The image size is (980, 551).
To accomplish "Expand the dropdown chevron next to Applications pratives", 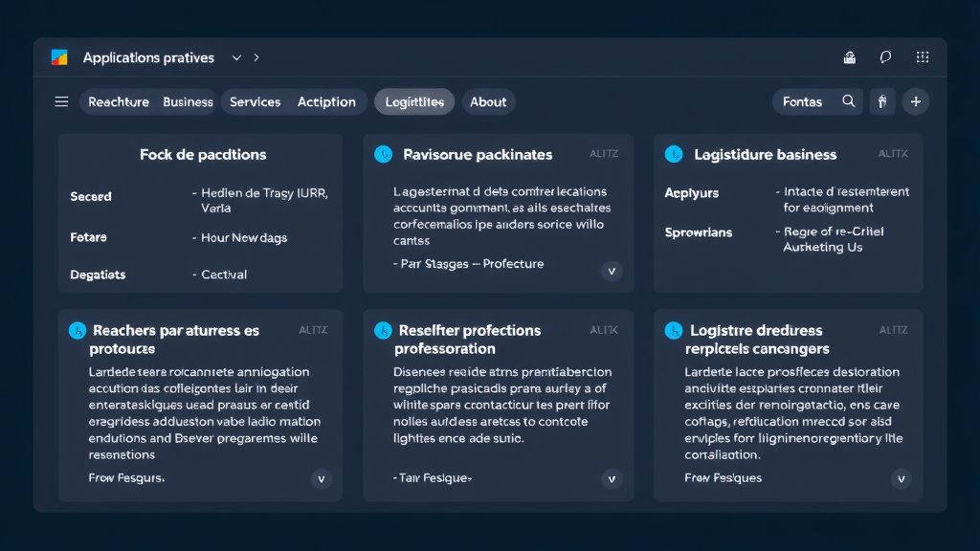I will 236,57.
